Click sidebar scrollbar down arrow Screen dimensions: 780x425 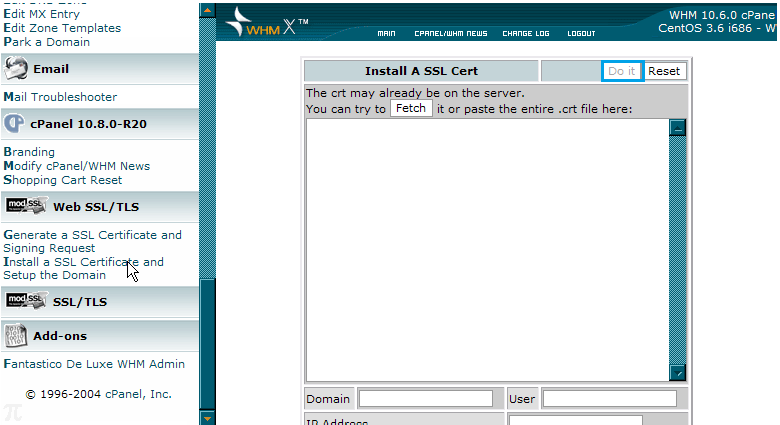click(x=207, y=418)
